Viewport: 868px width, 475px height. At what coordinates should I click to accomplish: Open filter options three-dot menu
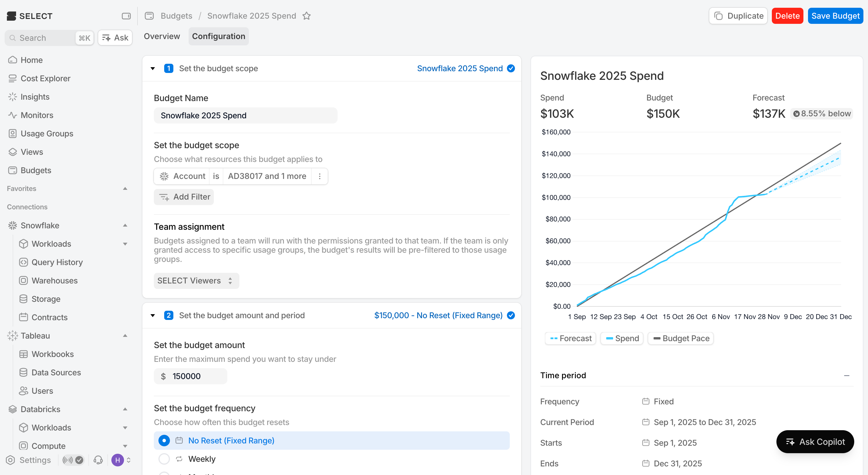pyautogui.click(x=319, y=176)
